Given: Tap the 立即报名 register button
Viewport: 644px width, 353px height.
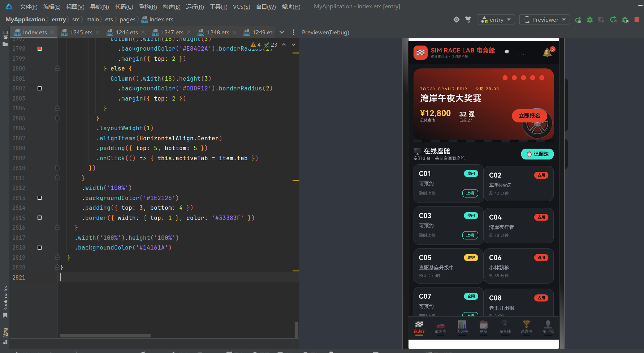Looking at the screenshot, I should [x=529, y=116].
